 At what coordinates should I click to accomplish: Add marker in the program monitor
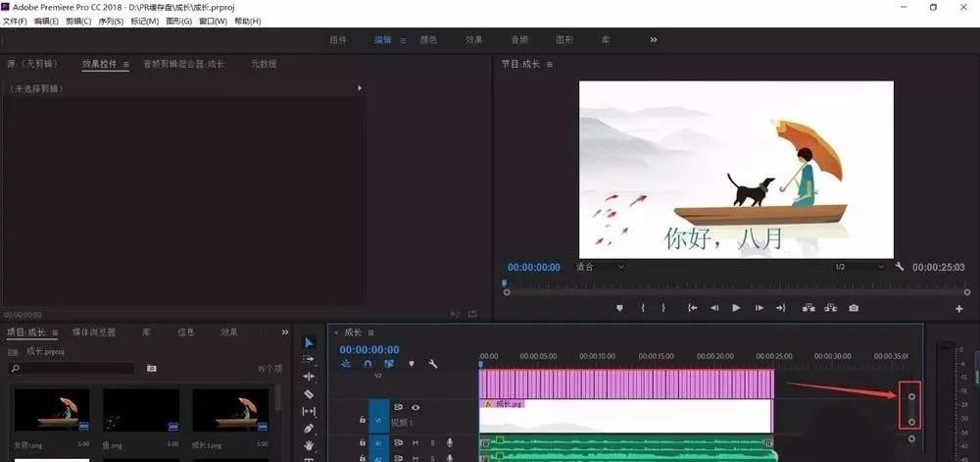pos(619,308)
